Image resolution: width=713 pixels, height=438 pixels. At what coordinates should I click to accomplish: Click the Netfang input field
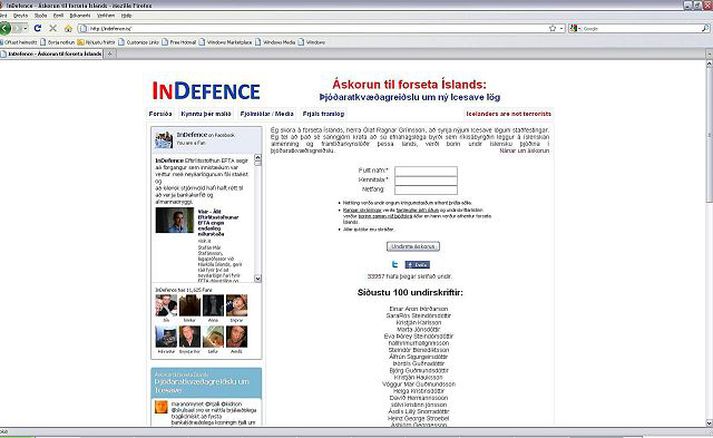(x=426, y=190)
